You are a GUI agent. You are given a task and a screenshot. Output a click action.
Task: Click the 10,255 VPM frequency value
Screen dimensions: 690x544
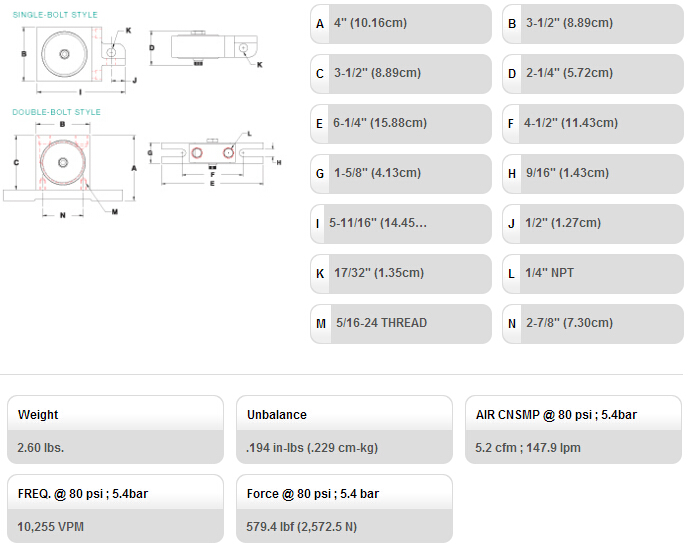pos(51,527)
